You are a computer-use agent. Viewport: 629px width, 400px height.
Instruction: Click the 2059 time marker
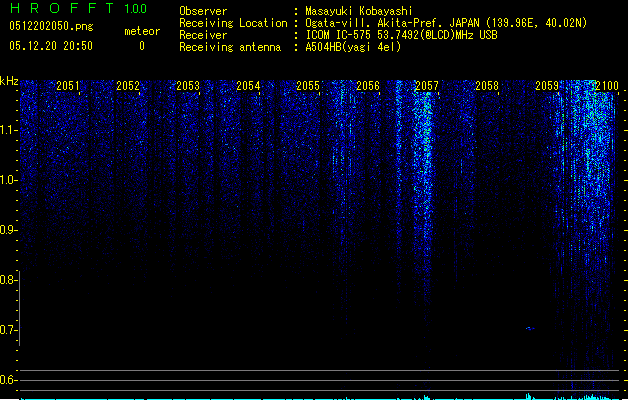(547, 85)
